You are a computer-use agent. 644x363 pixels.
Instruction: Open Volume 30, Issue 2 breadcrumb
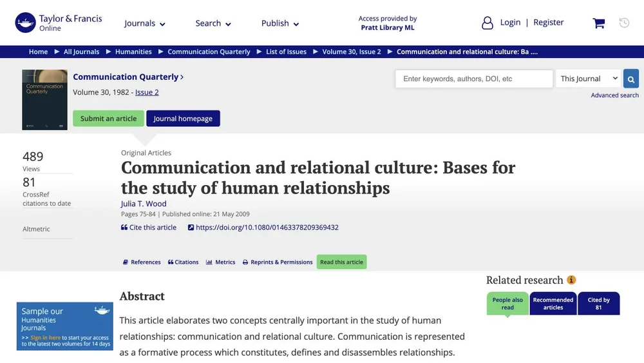pos(352,52)
